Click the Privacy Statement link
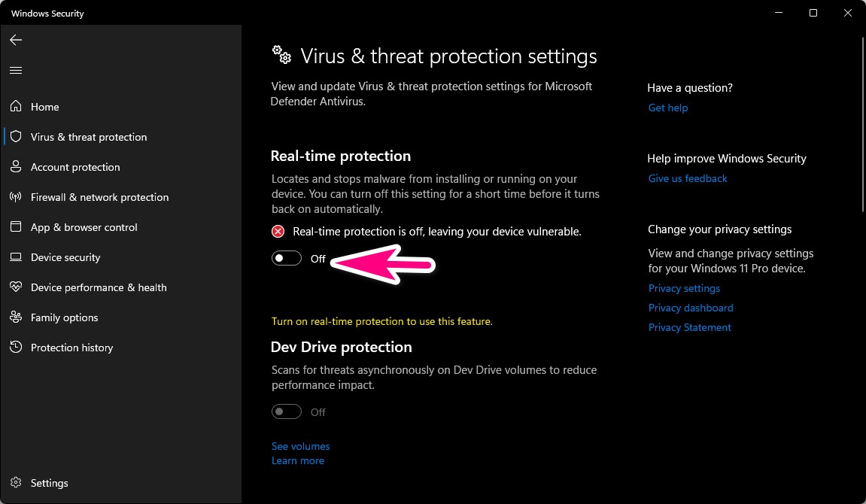866x504 pixels. (x=689, y=327)
